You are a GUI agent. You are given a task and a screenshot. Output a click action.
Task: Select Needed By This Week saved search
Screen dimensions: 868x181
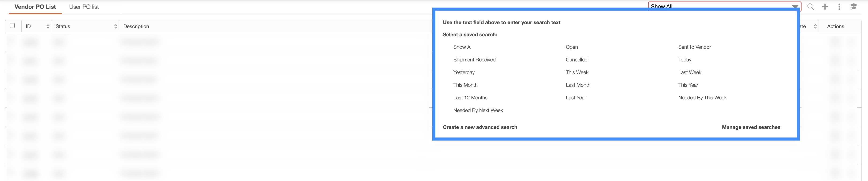[702, 98]
